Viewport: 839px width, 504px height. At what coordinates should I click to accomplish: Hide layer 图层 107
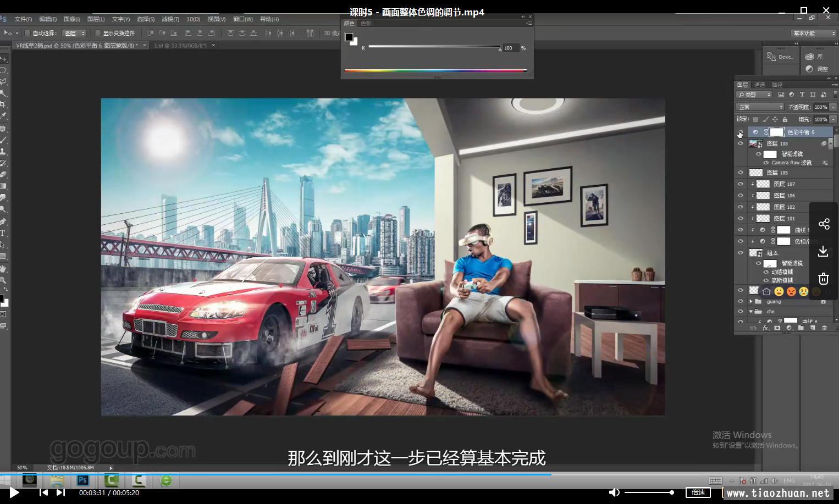[x=740, y=184]
